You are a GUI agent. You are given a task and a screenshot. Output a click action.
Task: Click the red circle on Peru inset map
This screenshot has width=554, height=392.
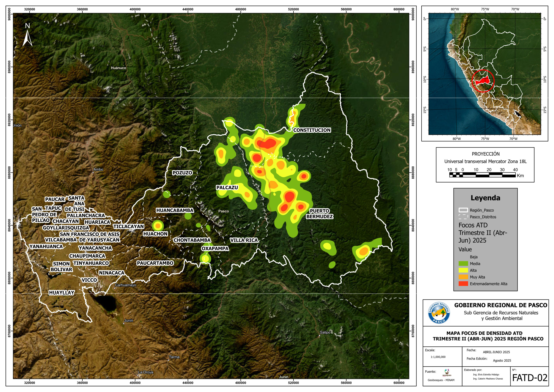click(483, 81)
